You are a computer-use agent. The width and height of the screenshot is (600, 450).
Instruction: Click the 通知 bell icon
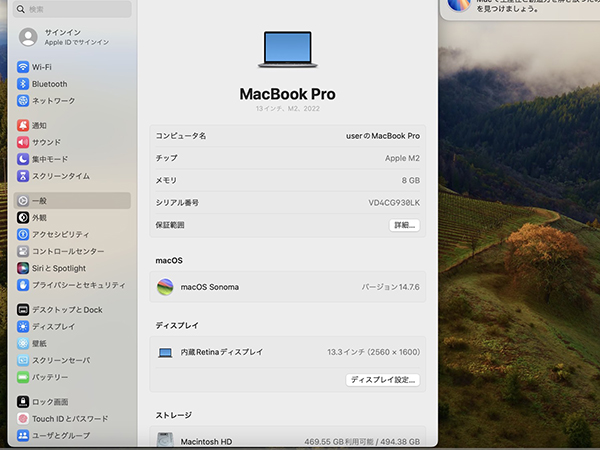pyautogui.click(x=23, y=125)
